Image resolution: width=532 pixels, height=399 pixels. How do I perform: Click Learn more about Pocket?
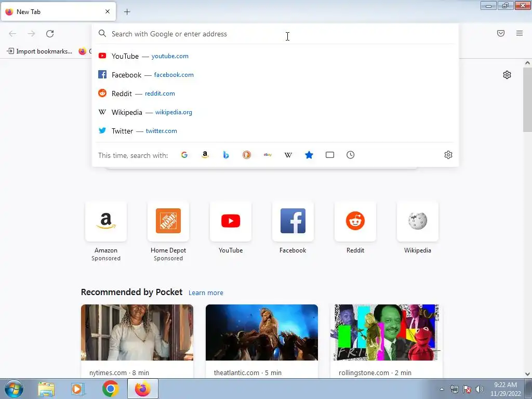[206, 293]
